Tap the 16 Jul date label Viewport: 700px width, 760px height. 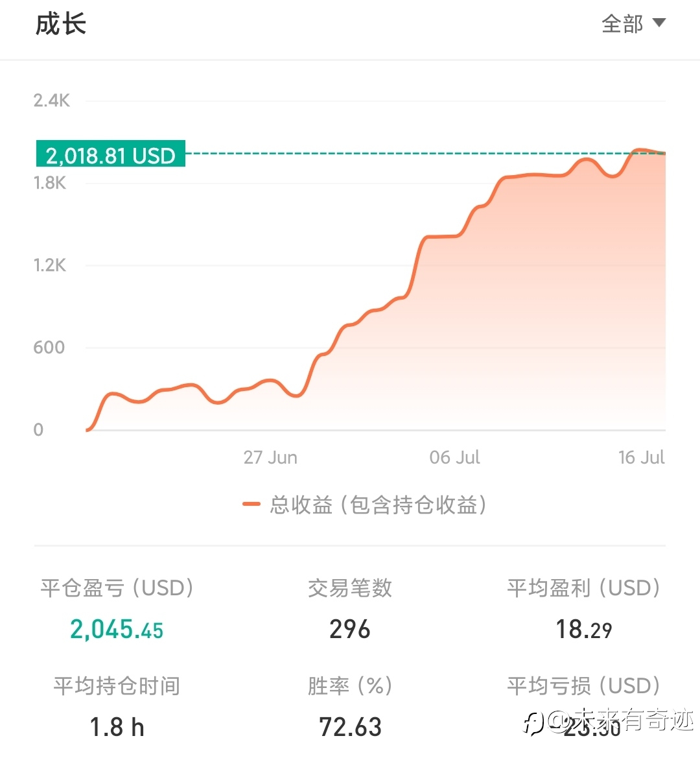(642, 457)
